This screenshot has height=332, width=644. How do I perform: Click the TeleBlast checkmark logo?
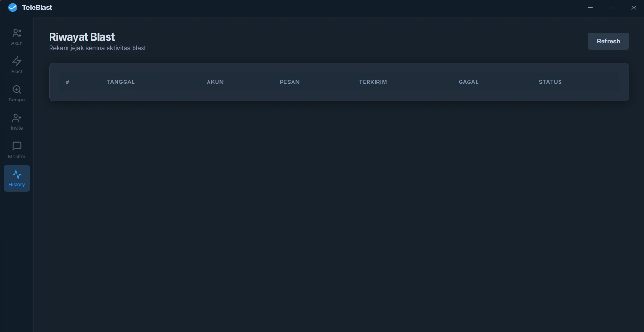(x=13, y=8)
